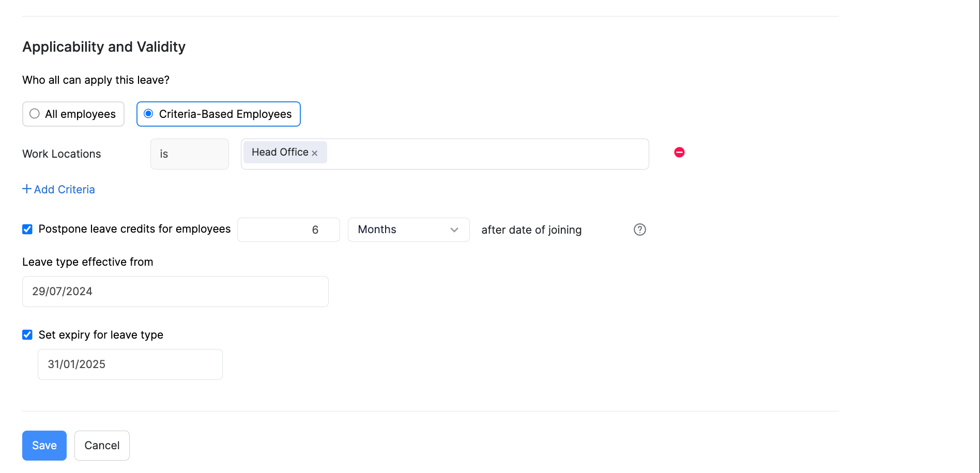This screenshot has height=473, width=980.
Task: Click the chevron arrow in Months dropdown
Action: (x=454, y=230)
